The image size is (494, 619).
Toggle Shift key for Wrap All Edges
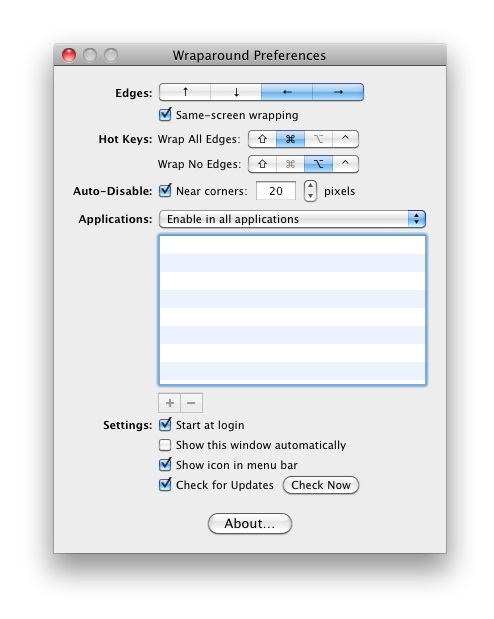click(262, 139)
